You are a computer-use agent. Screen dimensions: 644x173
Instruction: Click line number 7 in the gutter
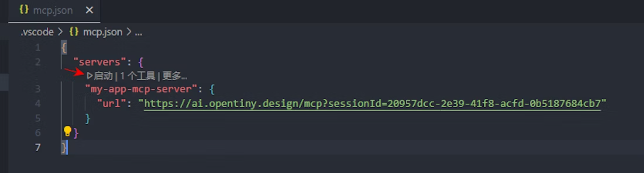coord(38,147)
